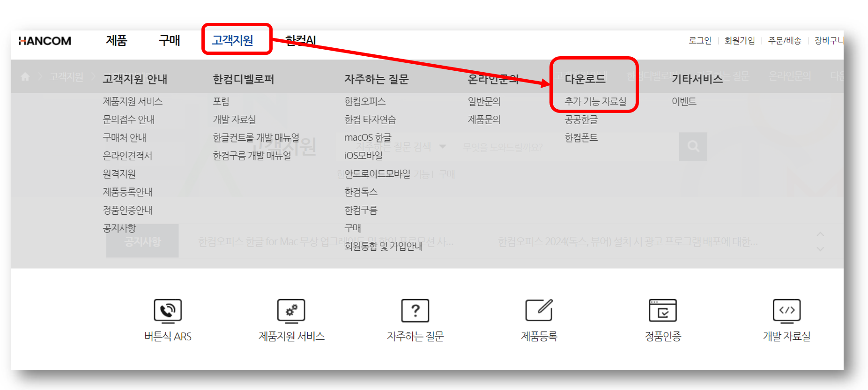The width and height of the screenshot is (868, 390).
Task: Click 공지사항 menu entry
Action: point(119,228)
